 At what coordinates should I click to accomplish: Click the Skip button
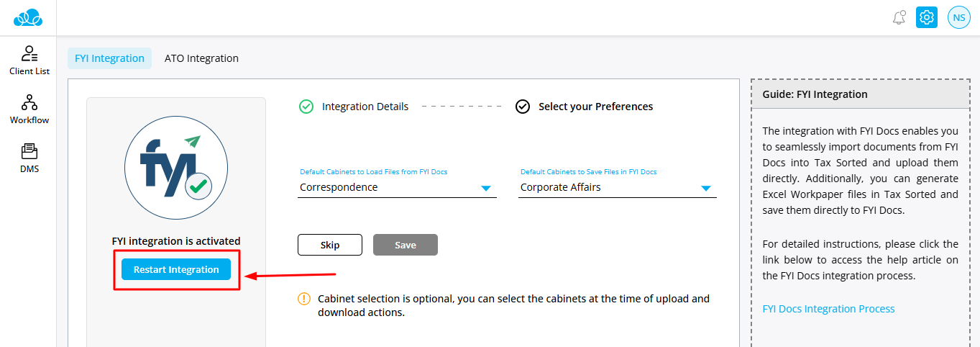tap(330, 245)
